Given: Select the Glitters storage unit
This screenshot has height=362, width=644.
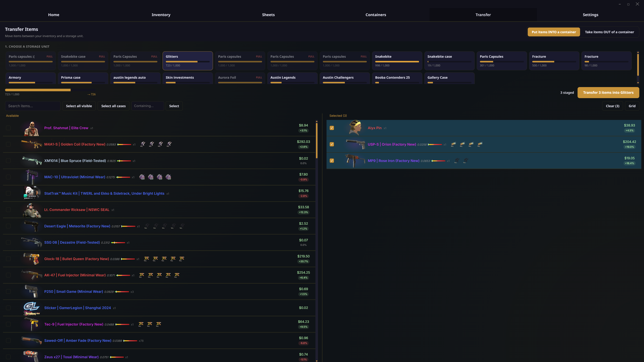Looking at the screenshot, I should point(187,61).
